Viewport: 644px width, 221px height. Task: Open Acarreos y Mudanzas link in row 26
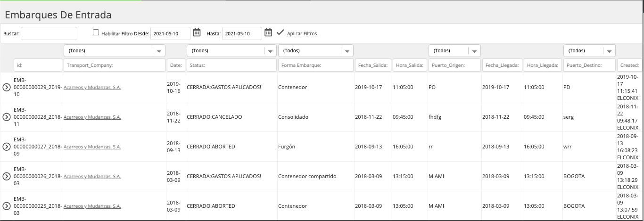tap(92, 176)
